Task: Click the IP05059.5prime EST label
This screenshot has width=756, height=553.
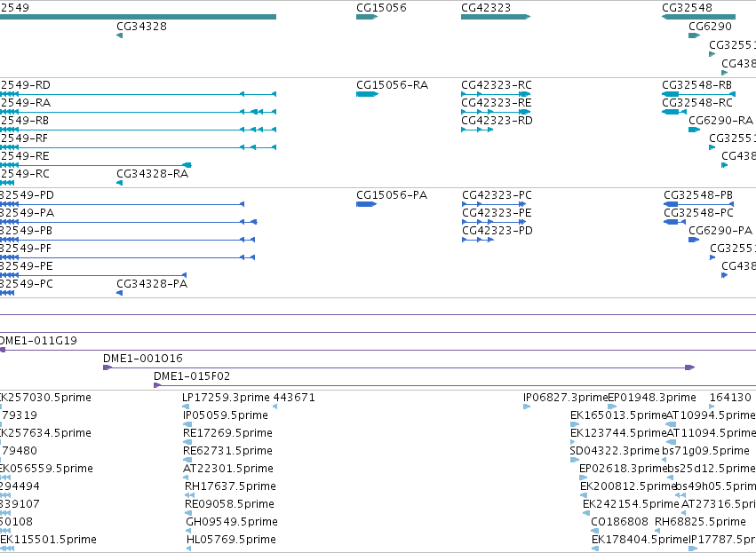Action: [x=226, y=415]
